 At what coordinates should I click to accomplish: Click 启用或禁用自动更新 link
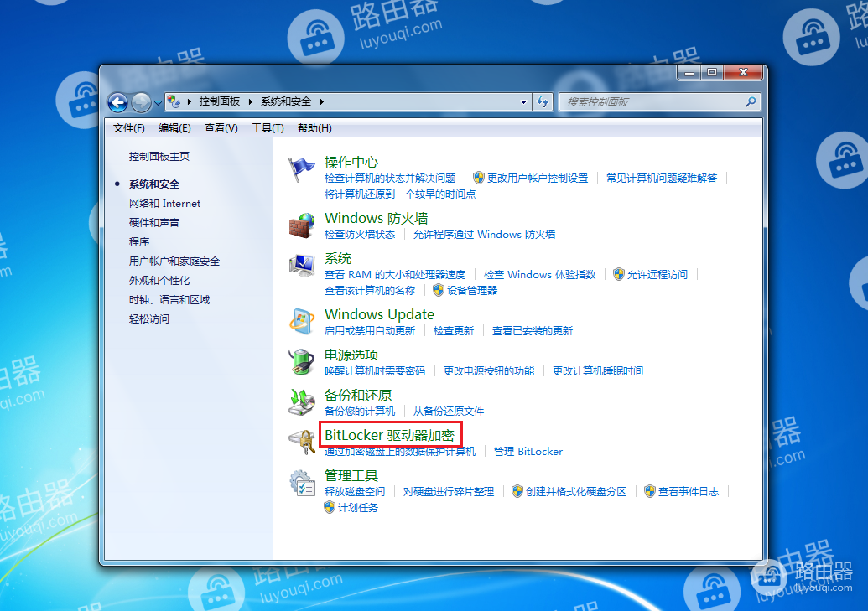(369, 331)
